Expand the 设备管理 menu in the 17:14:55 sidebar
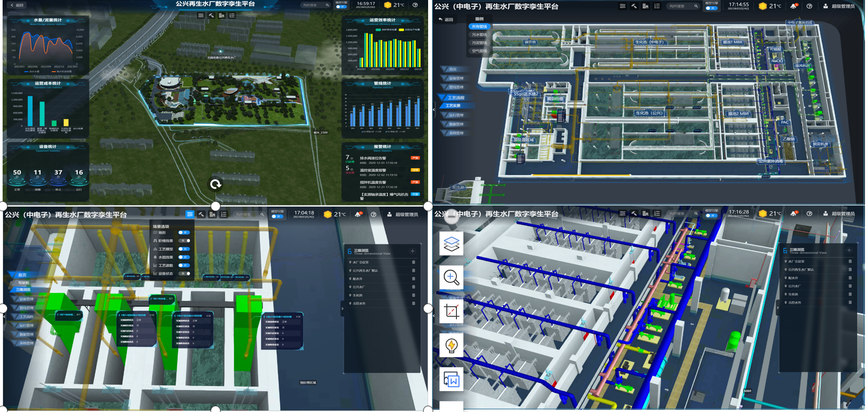The width and height of the screenshot is (868, 412). click(456, 78)
